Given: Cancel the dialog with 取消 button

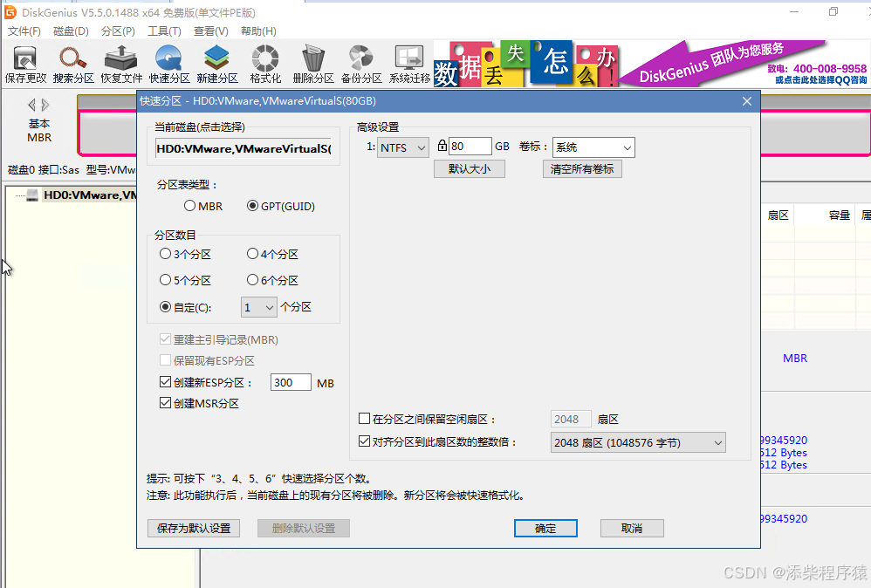Looking at the screenshot, I should tap(632, 528).
